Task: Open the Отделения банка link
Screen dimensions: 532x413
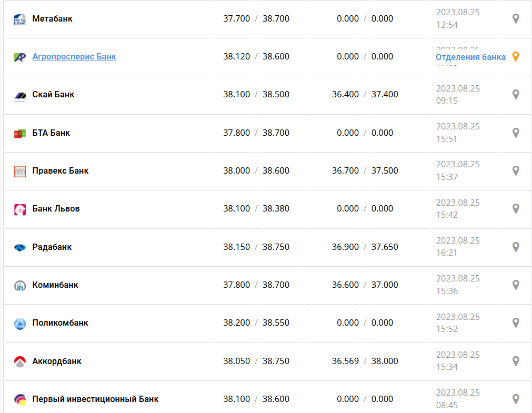Action: click(x=470, y=57)
